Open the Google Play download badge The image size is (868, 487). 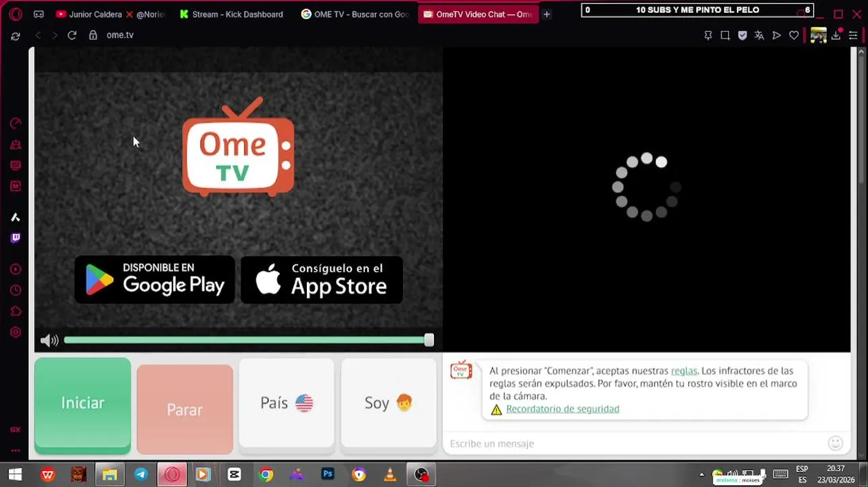tap(155, 279)
